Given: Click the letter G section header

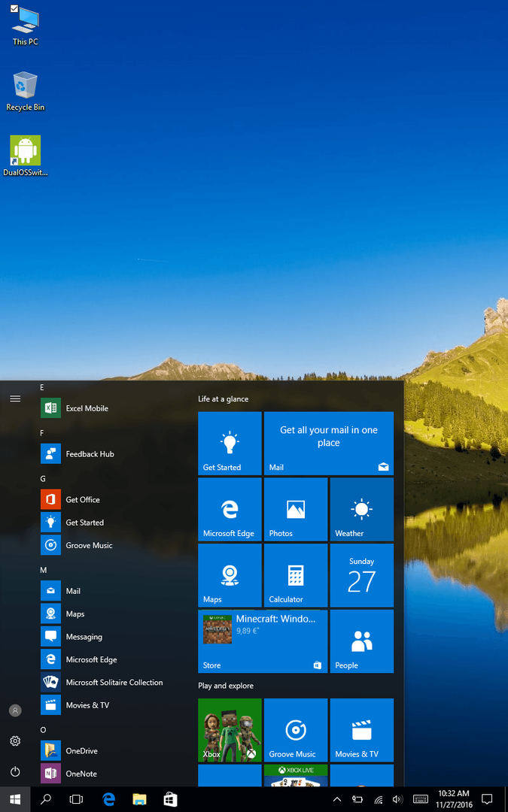Looking at the screenshot, I should point(42,478).
